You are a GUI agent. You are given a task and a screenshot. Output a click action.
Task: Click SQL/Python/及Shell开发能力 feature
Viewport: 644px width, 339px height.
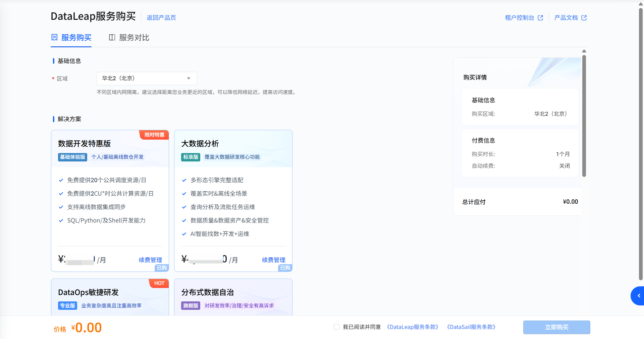point(106,221)
